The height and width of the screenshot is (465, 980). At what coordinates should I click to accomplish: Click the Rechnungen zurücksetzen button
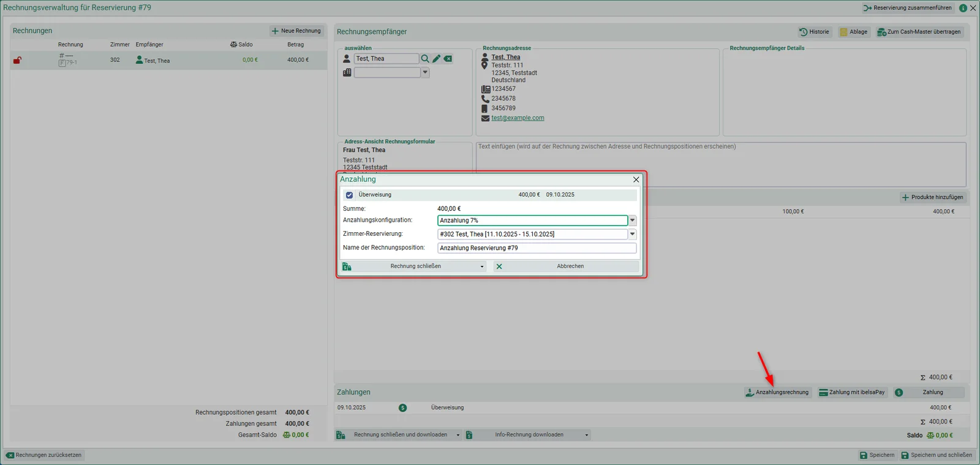coord(44,455)
